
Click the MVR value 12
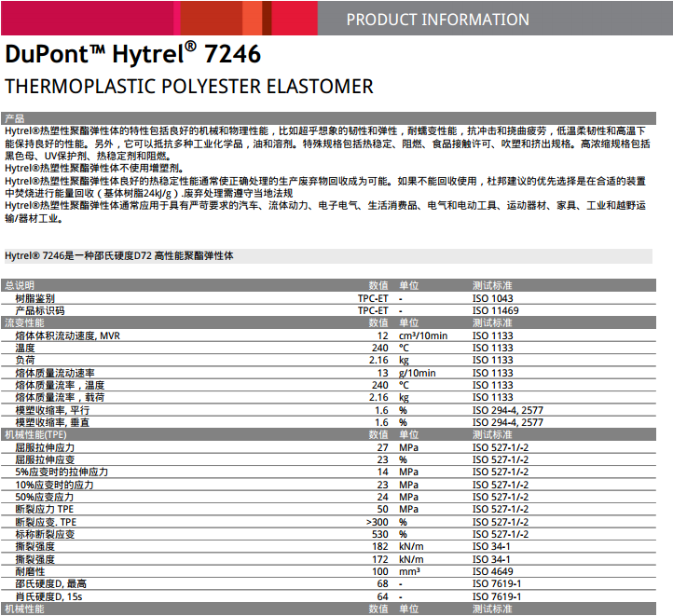tap(383, 335)
